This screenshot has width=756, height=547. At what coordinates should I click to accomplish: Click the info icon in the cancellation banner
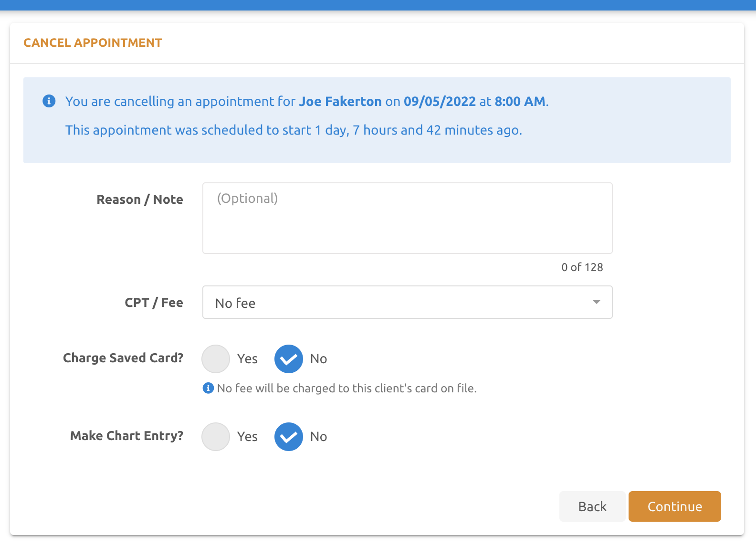coord(49,101)
